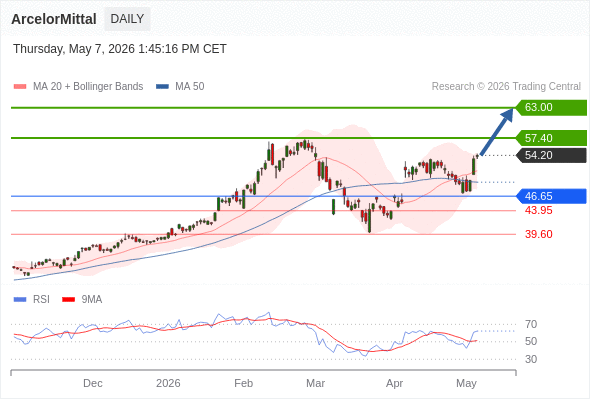Click the 'Apr' time axis label

(x=394, y=383)
